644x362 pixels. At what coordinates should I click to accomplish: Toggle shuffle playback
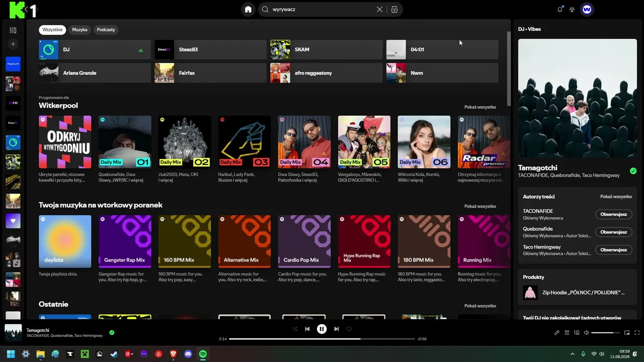point(295,329)
